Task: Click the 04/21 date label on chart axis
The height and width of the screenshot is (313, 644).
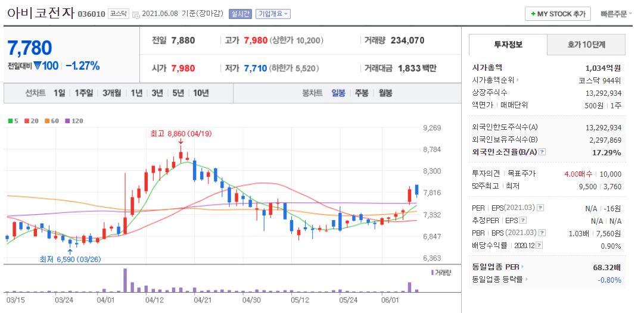Action: [x=203, y=300]
